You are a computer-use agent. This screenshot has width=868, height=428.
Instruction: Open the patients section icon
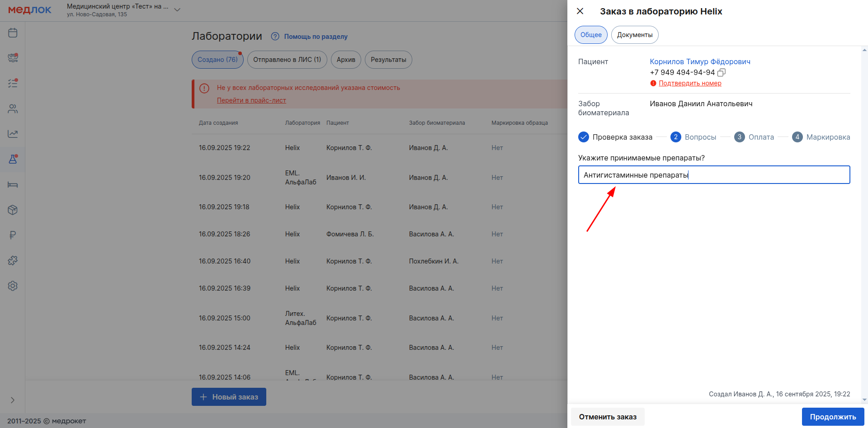click(13, 108)
